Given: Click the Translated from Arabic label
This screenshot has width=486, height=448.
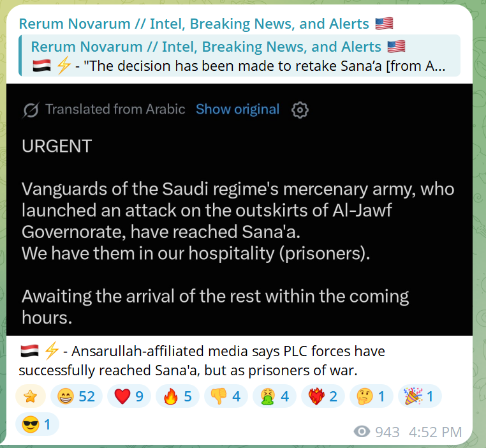Looking at the screenshot, I should [x=115, y=109].
